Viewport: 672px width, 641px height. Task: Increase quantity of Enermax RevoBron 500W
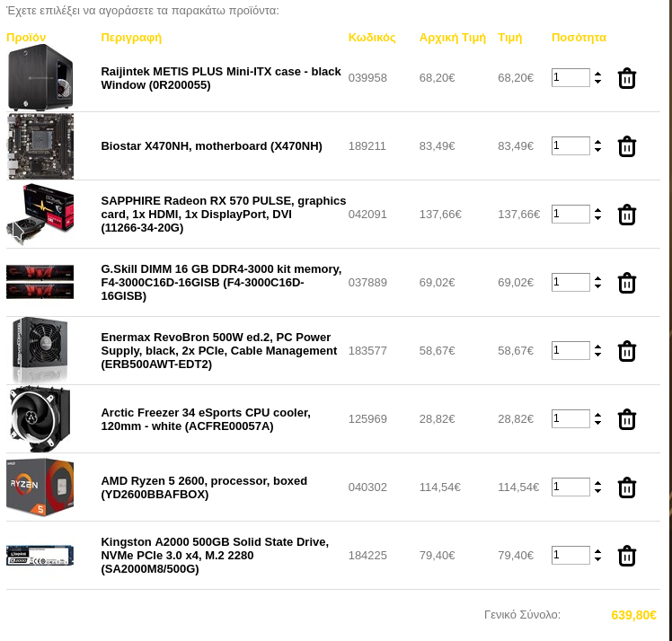(597, 347)
